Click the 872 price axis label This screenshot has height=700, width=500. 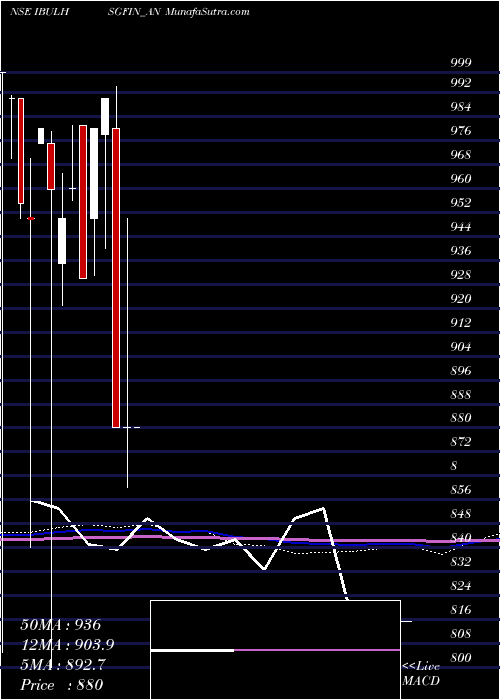click(460, 442)
